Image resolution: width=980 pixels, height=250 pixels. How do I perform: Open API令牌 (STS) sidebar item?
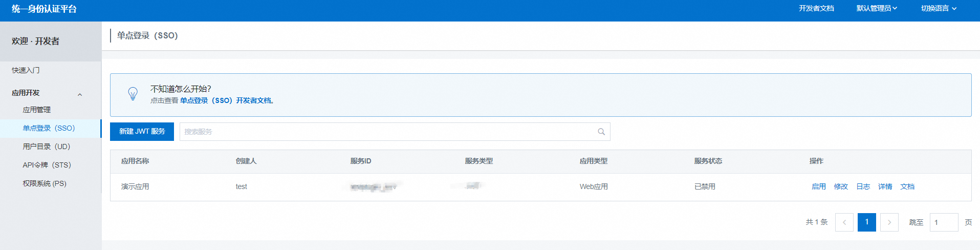[x=47, y=165]
